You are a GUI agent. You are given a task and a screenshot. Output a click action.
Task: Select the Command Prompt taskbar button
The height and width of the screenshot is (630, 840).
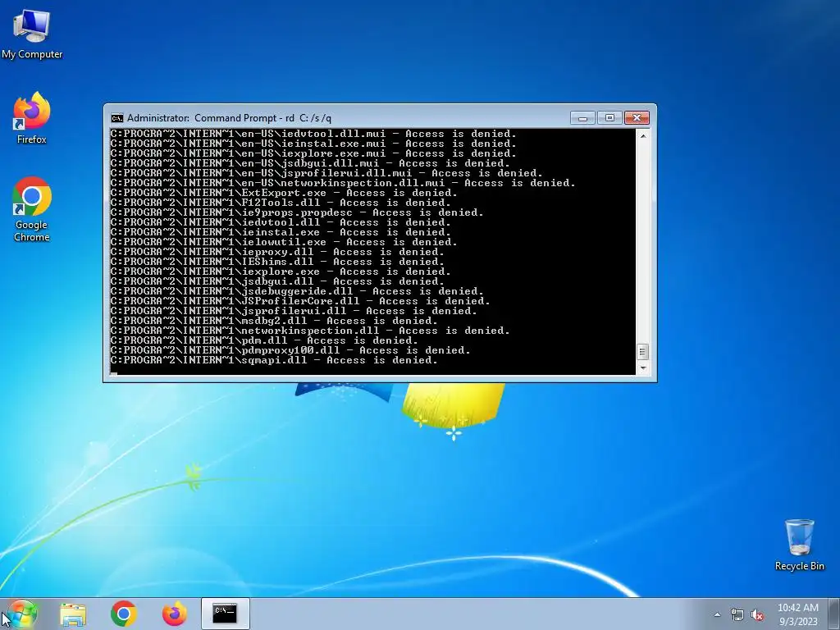click(x=225, y=614)
